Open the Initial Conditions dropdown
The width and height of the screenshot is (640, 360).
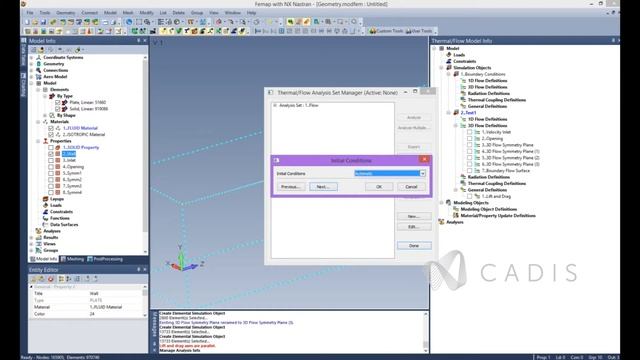[x=423, y=173]
